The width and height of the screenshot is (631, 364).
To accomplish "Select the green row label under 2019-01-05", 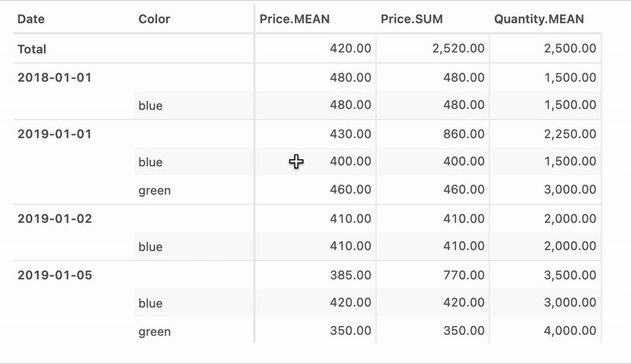I will (154, 332).
